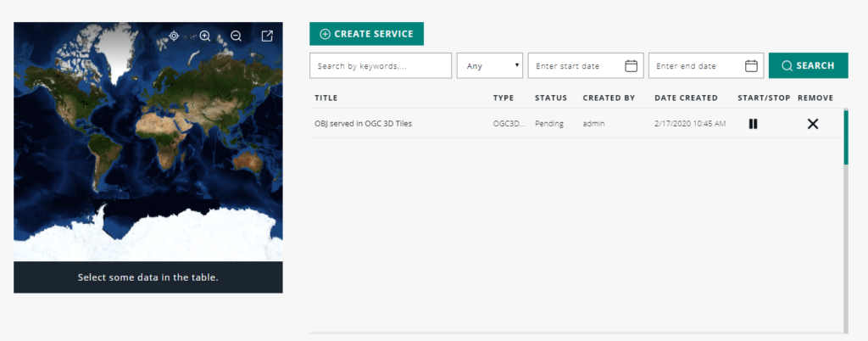
Task: Open the end date calendar picker
Action: tap(751, 66)
